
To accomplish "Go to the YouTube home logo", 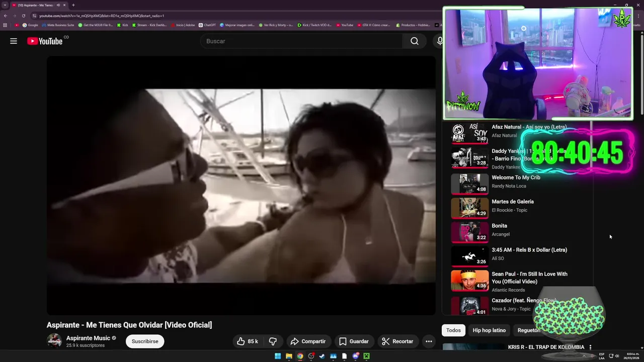I will [x=45, y=41].
